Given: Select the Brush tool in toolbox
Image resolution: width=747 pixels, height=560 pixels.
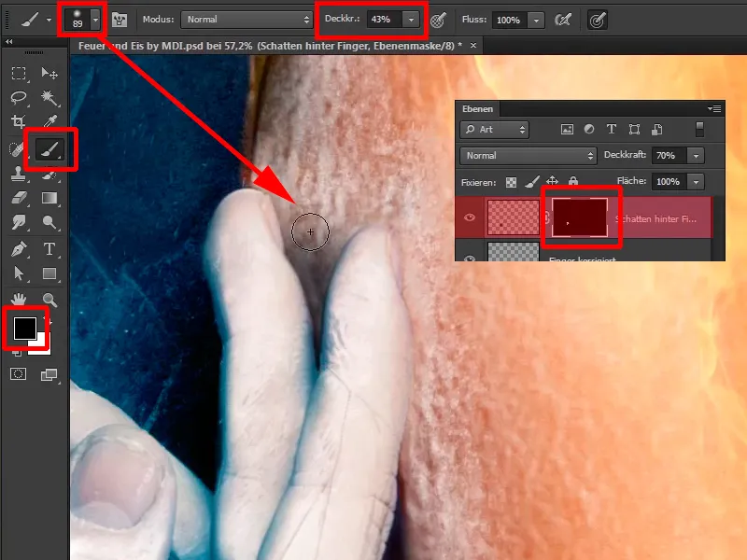Looking at the screenshot, I should click(49, 149).
